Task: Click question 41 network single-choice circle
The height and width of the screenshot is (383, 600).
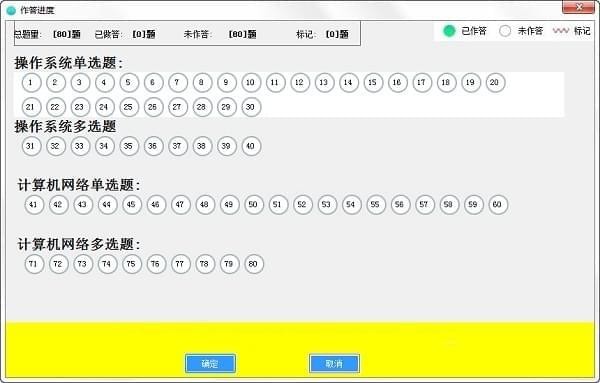Action: point(34,205)
